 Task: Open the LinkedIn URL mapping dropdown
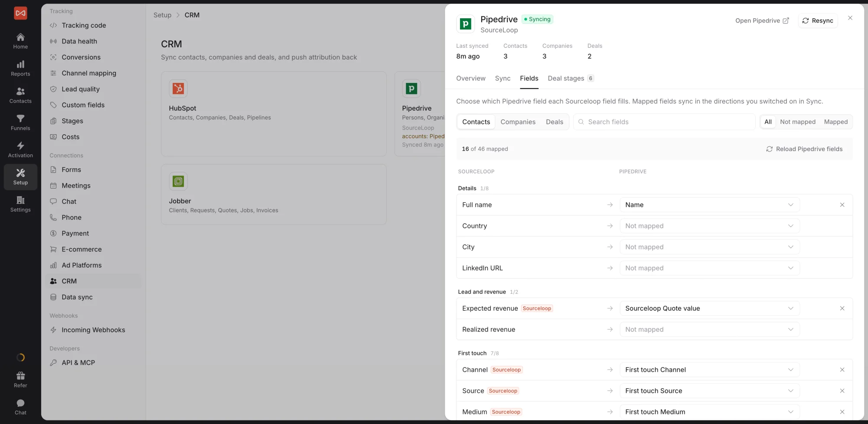click(x=710, y=268)
